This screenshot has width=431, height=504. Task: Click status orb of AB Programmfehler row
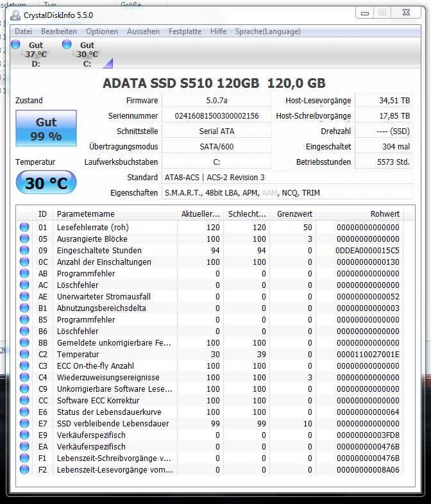24,273
